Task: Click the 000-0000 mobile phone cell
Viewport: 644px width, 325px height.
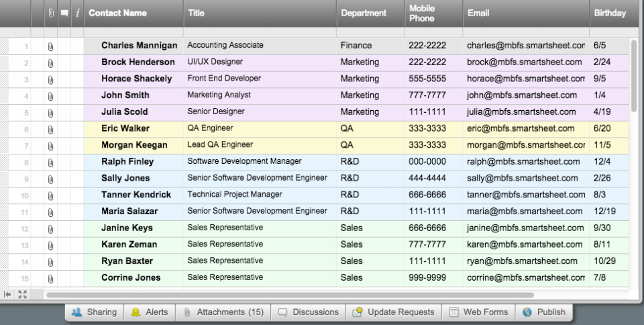Action: (x=434, y=161)
